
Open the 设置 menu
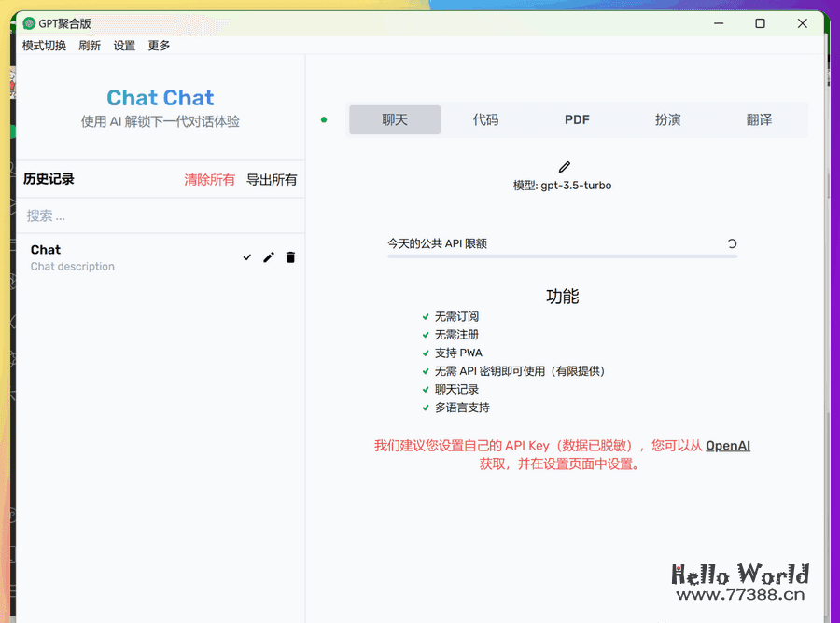coord(124,46)
